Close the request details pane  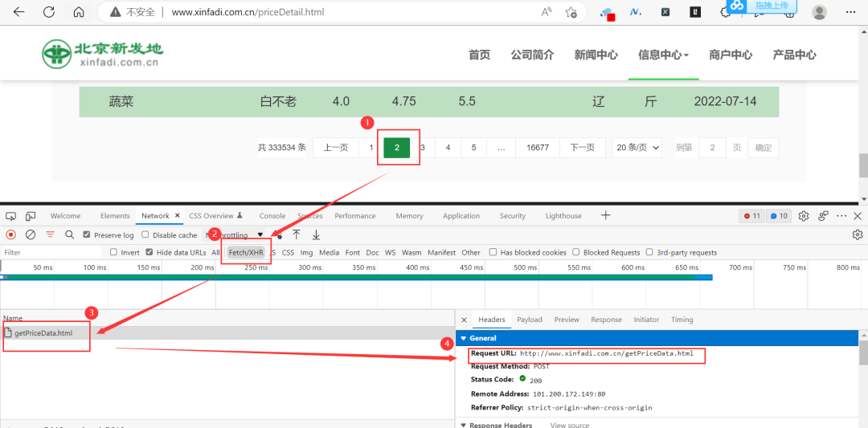click(x=464, y=320)
